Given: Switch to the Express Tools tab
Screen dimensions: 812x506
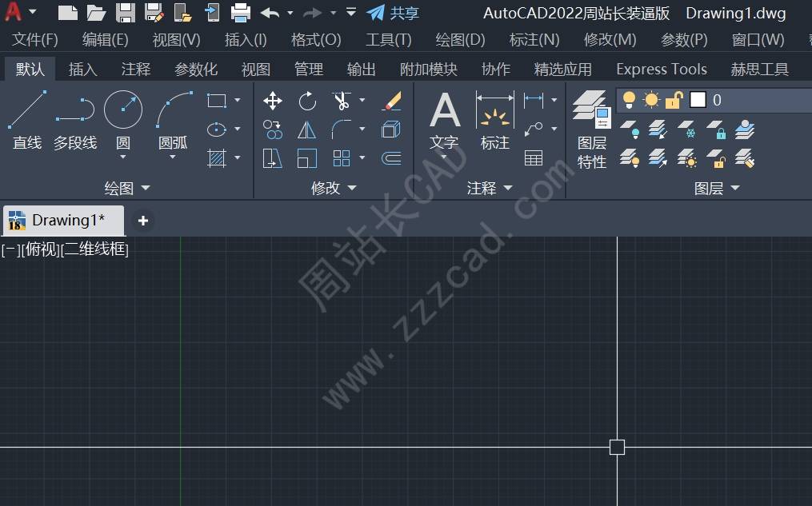Looking at the screenshot, I should point(662,70).
